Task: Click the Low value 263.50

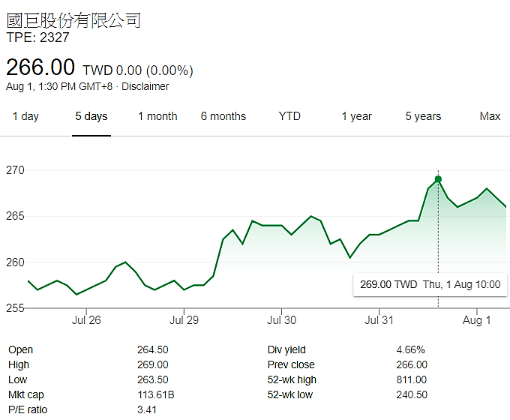Action: pos(152,379)
